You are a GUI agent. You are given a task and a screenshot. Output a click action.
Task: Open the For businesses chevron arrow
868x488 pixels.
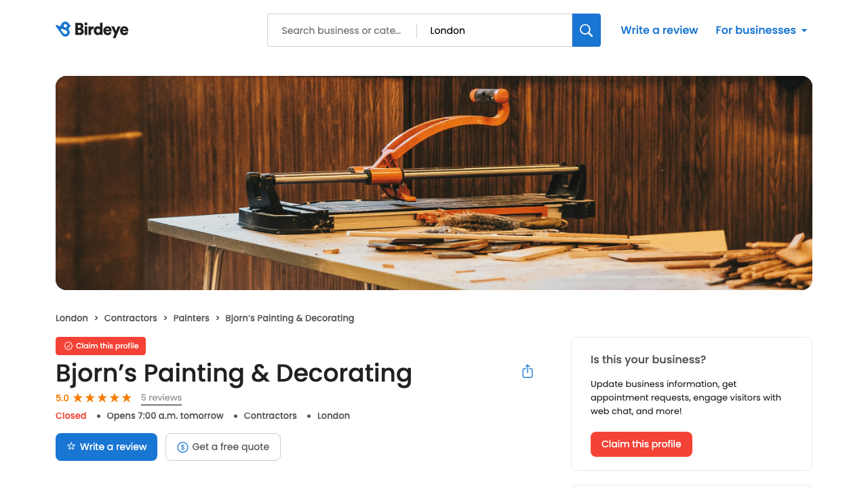coord(804,30)
